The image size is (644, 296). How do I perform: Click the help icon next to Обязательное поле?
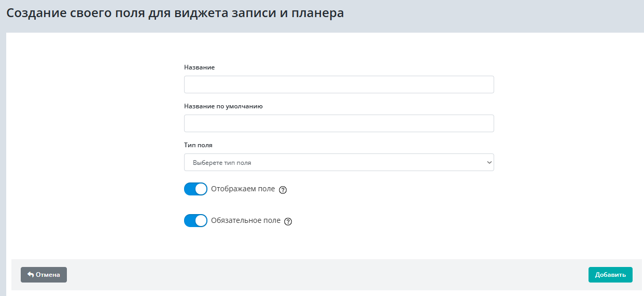(x=288, y=221)
